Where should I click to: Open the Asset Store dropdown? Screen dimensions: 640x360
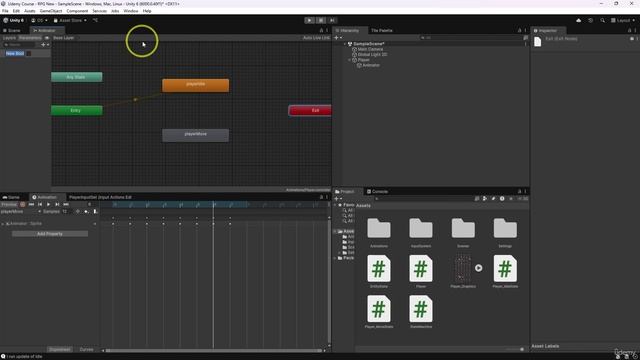click(70, 20)
